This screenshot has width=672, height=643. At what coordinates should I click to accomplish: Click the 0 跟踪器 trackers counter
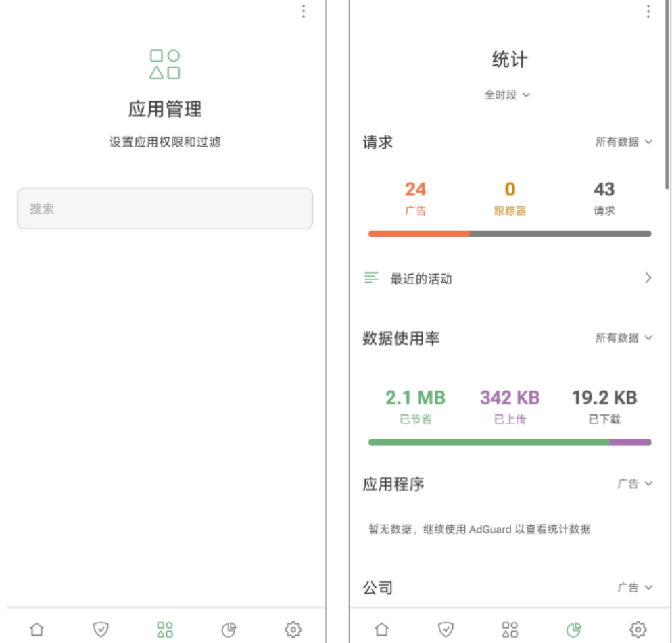point(510,199)
